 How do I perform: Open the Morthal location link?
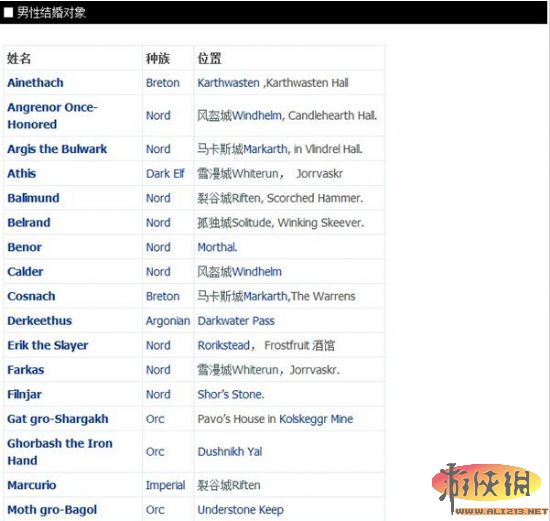pyautogui.click(x=217, y=247)
